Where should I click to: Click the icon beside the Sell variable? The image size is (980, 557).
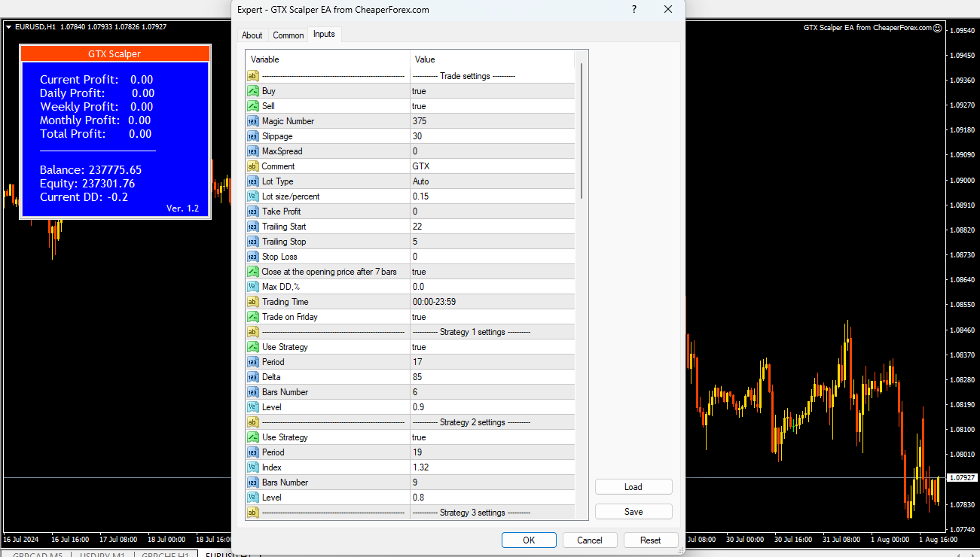click(253, 106)
